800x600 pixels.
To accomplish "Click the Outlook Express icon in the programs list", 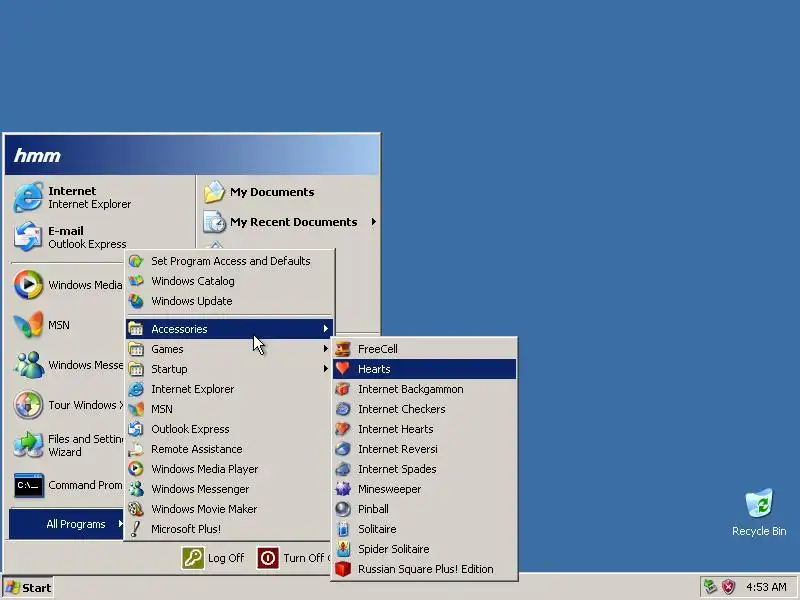I will [136, 429].
